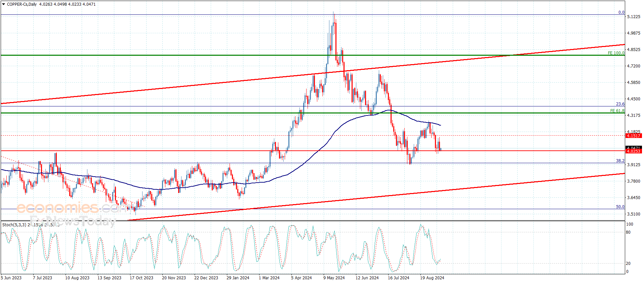Click the 5 Jun 2023 date label
644x282 pixels.
(x=11, y=278)
